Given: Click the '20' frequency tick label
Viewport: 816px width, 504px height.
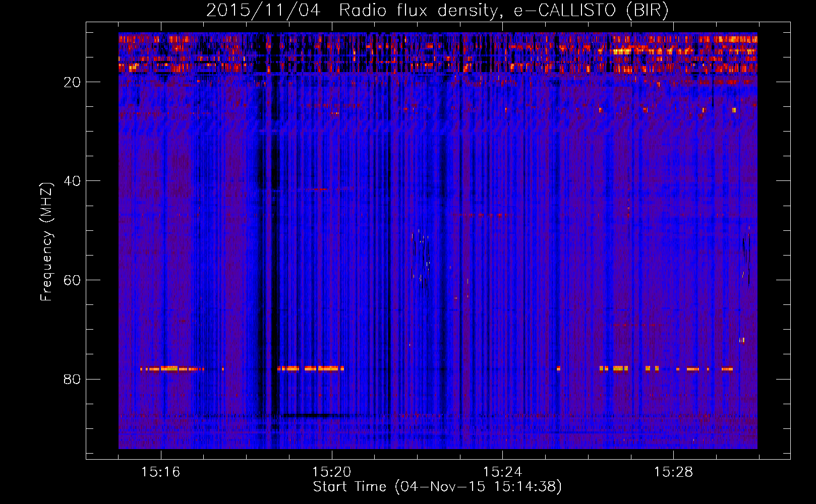Looking at the screenshot, I should point(72,82).
